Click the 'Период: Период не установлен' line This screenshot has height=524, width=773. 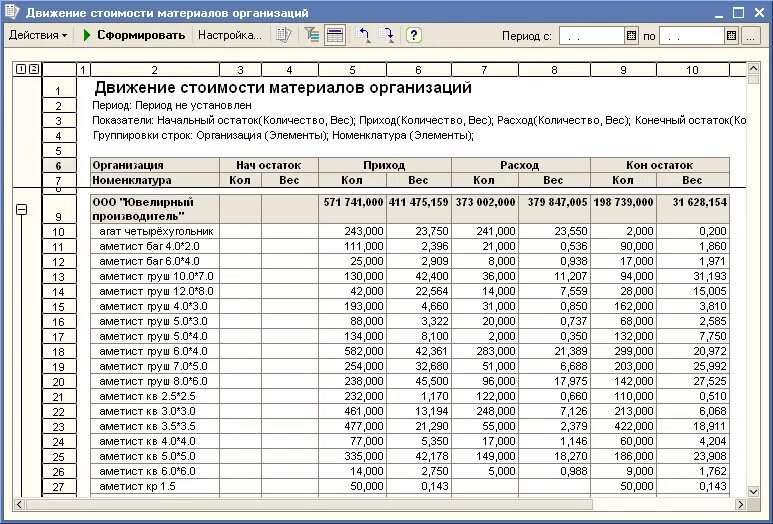point(172,105)
